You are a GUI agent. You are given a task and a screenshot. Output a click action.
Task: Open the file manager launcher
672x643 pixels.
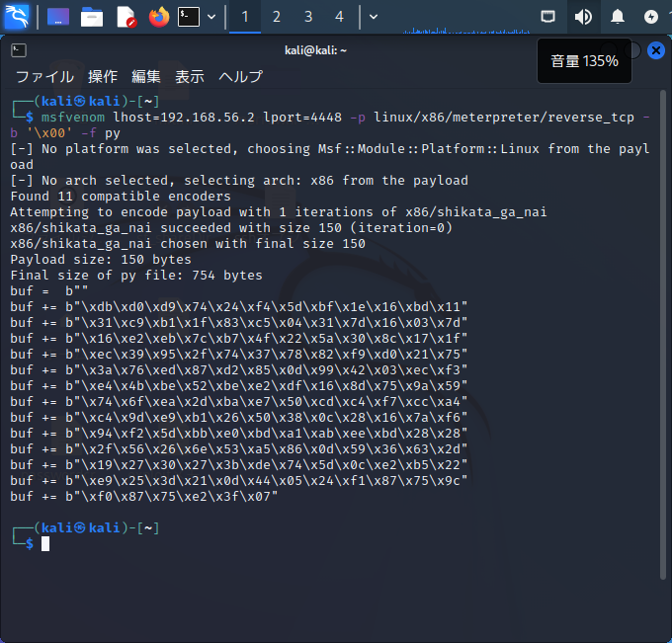pyautogui.click(x=92, y=17)
